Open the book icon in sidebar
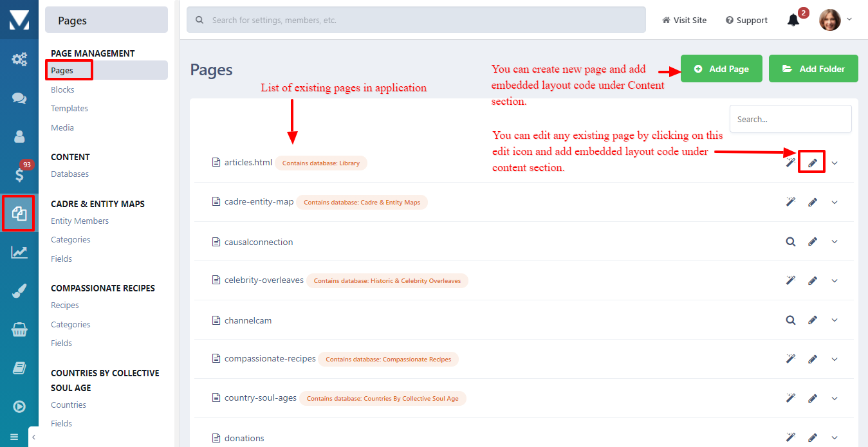The width and height of the screenshot is (868, 447). point(19,368)
